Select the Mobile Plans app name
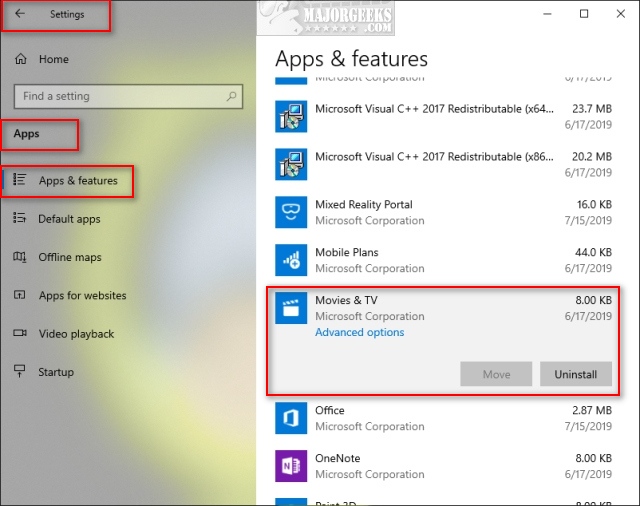This screenshot has height=506, width=640. point(347,253)
